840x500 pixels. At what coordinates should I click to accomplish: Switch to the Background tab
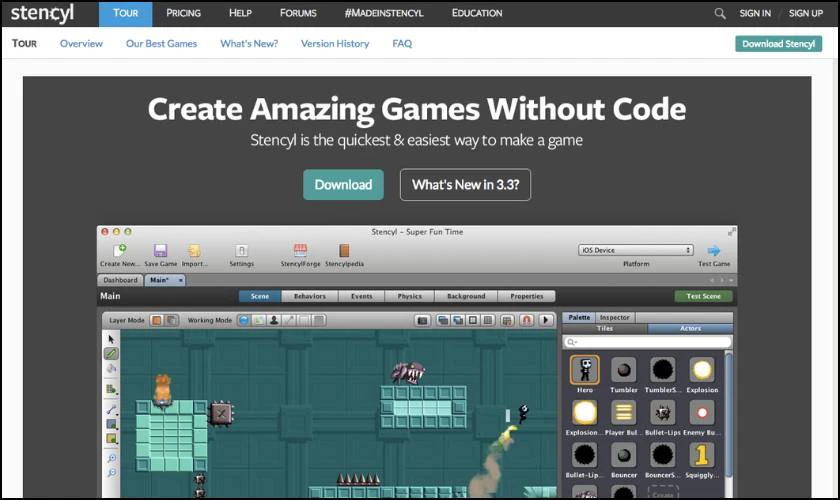pos(466,296)
